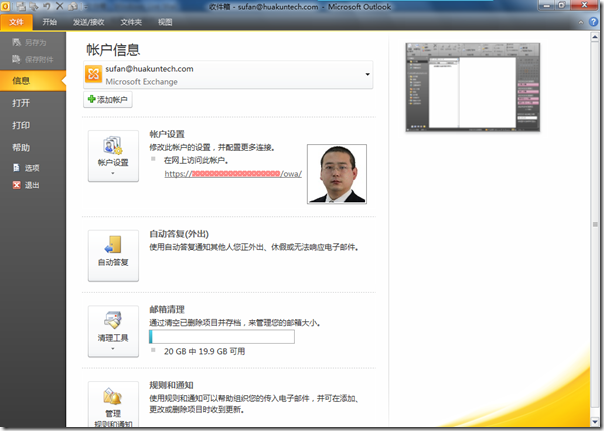
Task: Click the Outlook window preview thumbnail
Action: (x=473, y=87)
